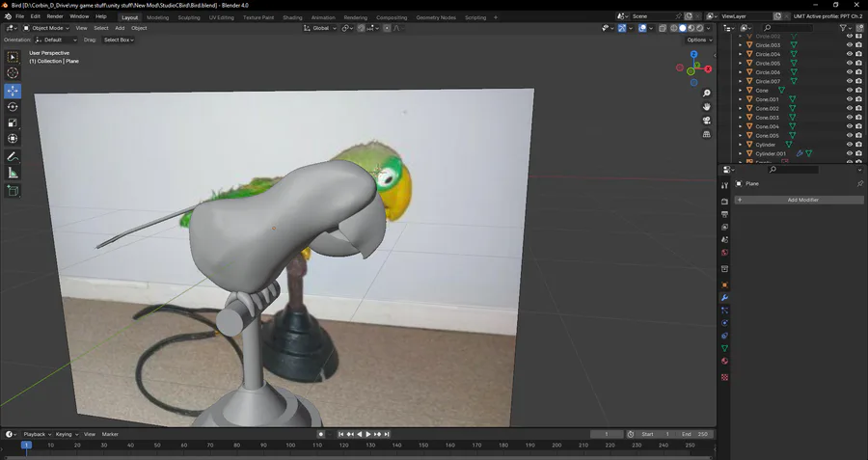The height and width of the screenshot is (460, 868).
Task: Toggle camera view in viewport
Action: coord(706,121)
